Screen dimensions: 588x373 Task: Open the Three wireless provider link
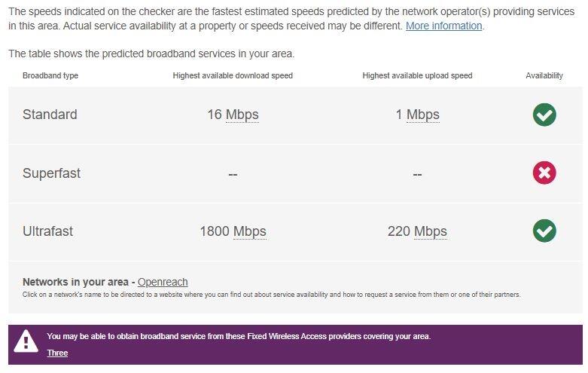pos(57,353)
